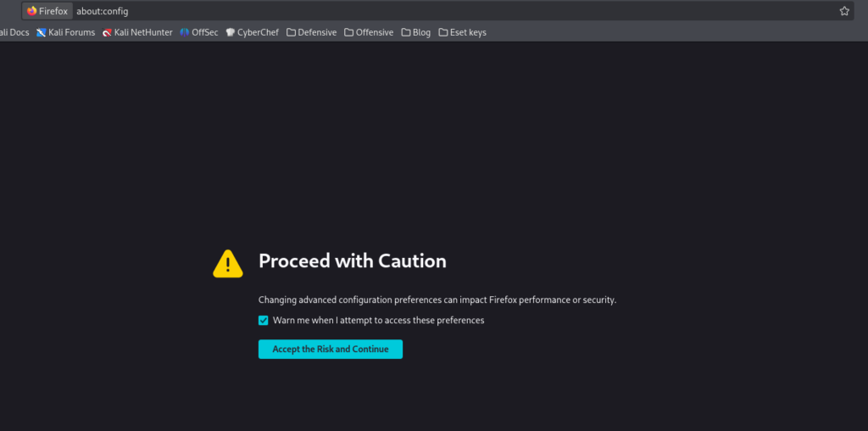Click the 'Warn me when I attempt' label

point(378,321)
